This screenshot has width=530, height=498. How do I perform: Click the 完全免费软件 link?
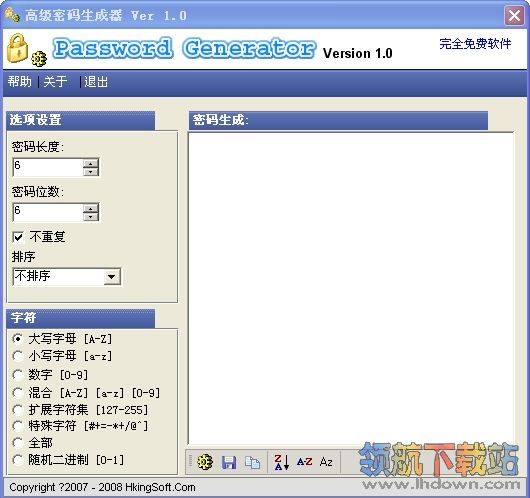475,43
